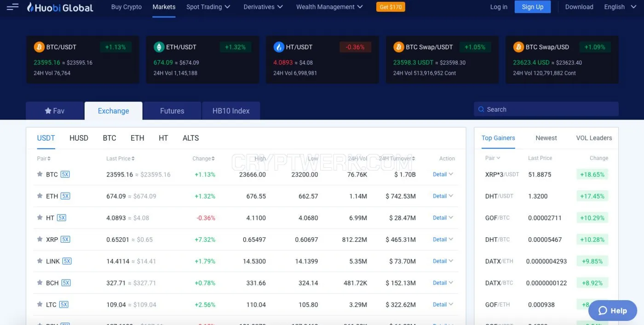
Task: Favorite LTC with its star
Action: tap(40, 304)
